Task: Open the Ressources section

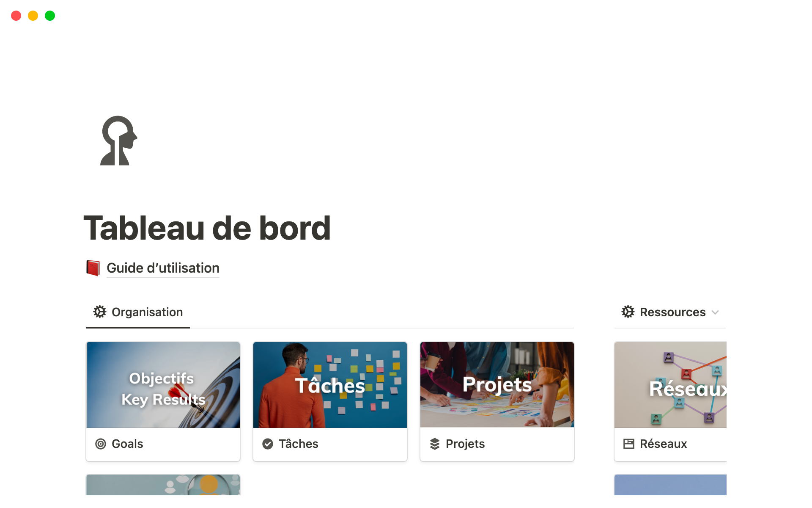Action: pyautogui.click(x=672, y=312)
